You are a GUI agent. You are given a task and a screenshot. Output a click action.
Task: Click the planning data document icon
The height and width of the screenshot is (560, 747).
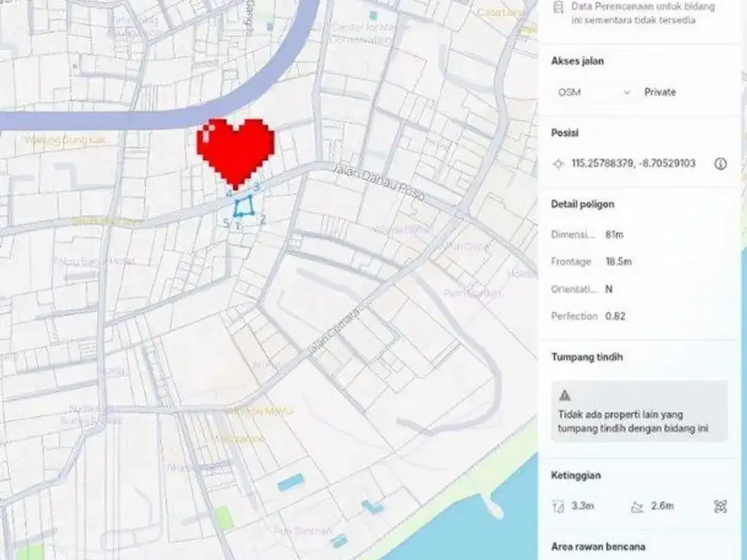tap(558, 7)
